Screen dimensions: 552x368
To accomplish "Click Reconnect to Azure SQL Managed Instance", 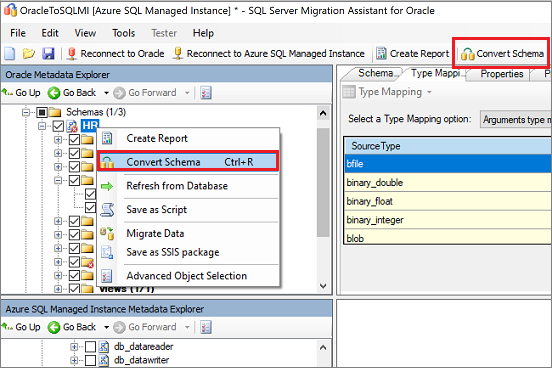I will tap(269, 54).
